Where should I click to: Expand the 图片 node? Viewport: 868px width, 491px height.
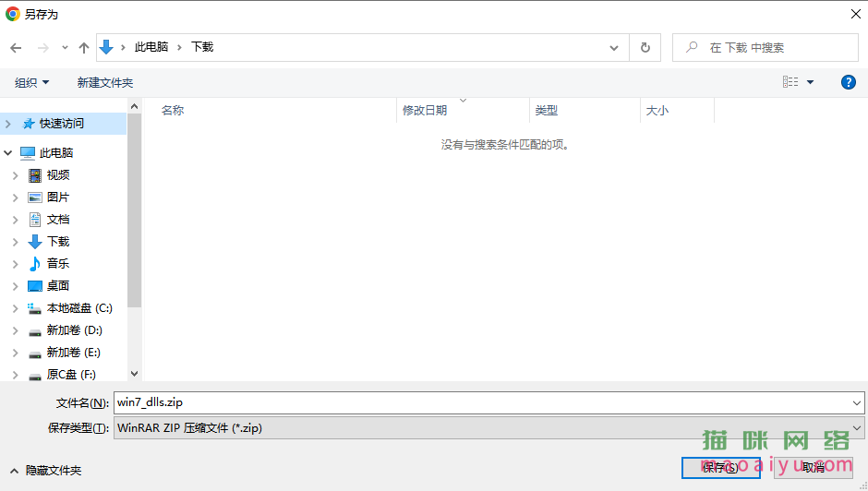pos(16,198)
